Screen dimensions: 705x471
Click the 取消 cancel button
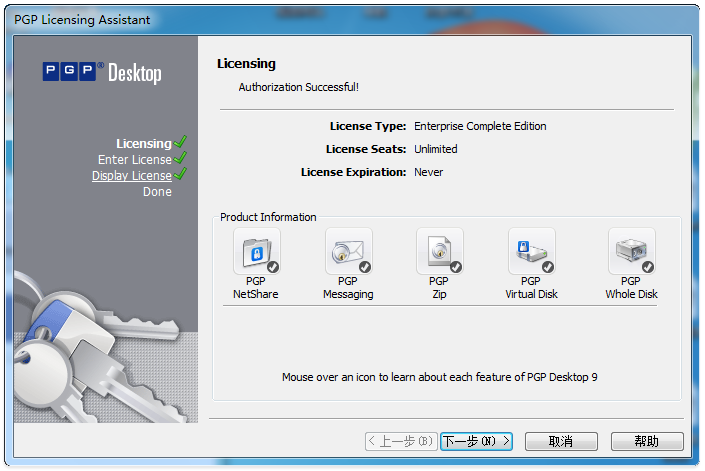click(561, 441)
